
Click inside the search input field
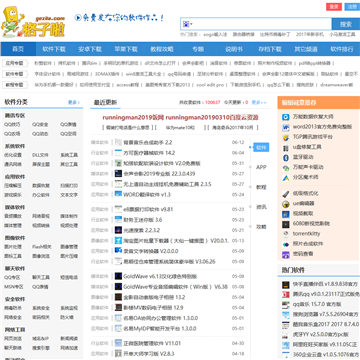point(263,24)
